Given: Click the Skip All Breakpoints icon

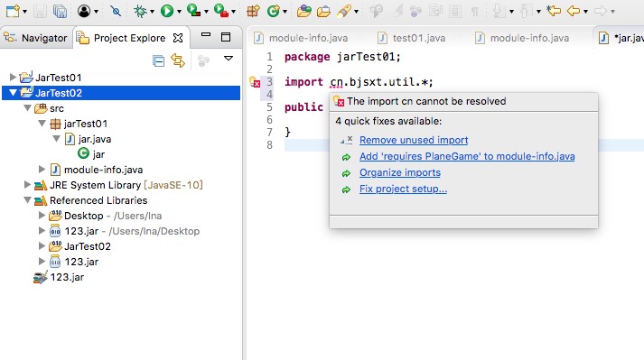Looking at the screenshot, I should tap(116, 11).
